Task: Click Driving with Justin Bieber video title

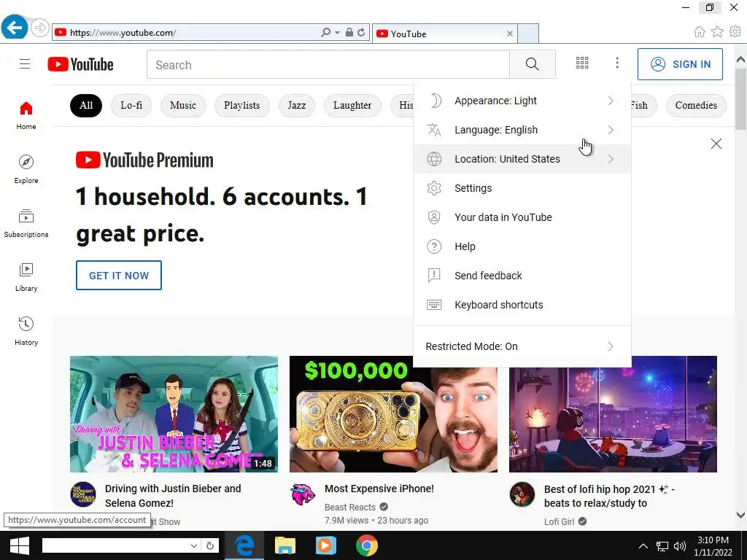Action: click(x=173, y=496)
